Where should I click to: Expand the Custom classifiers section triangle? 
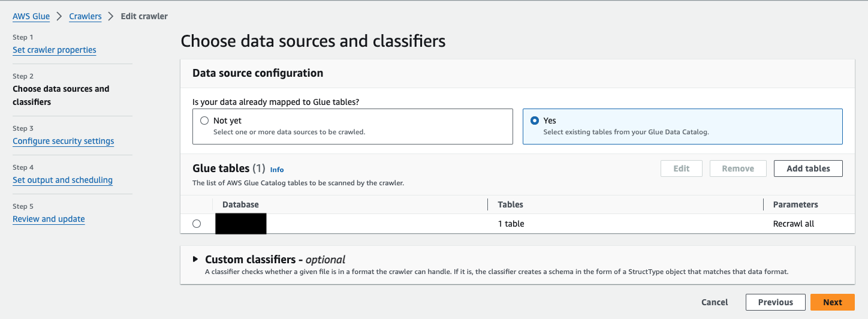[195, 259]
